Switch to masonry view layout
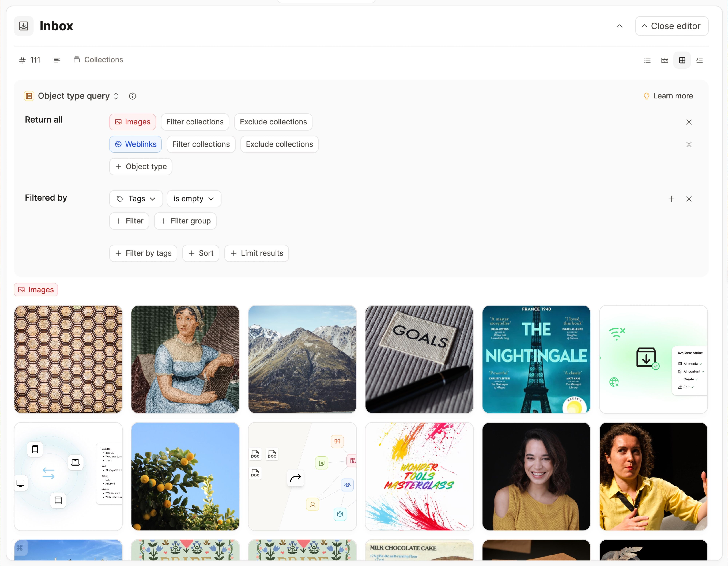Screen dimensions: 728x566 (664, 60)
